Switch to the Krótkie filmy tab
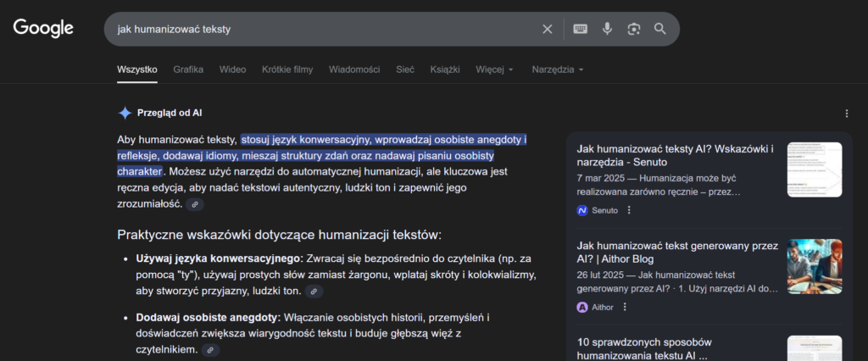Screen dimensions: 868x361 click(x=287, y=69)
